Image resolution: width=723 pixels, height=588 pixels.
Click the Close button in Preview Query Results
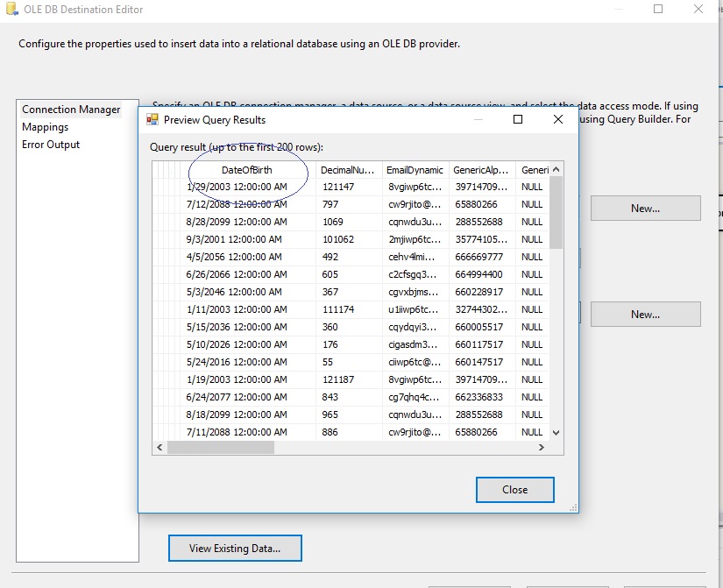[515, 490]
